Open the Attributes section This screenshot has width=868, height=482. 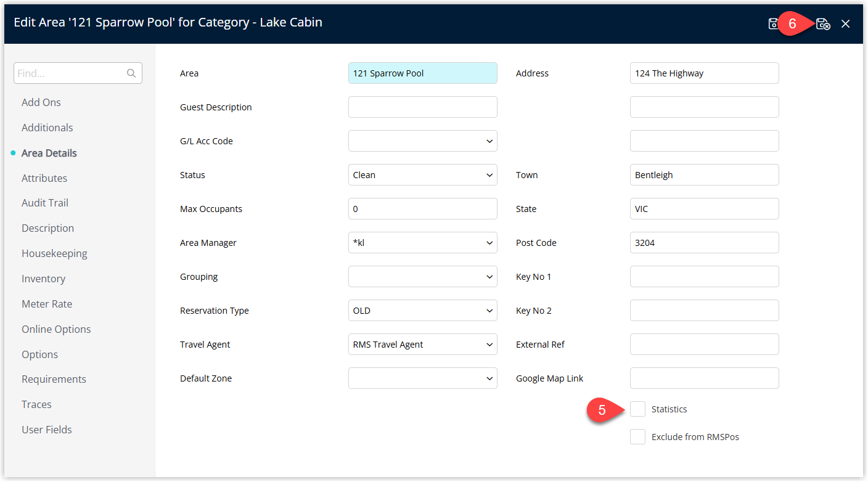point(44,178)
